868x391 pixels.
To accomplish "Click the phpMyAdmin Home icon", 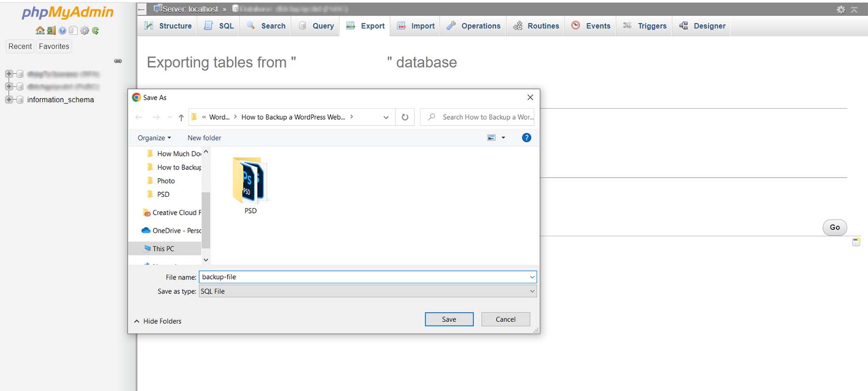I will [x=40, y=30].
